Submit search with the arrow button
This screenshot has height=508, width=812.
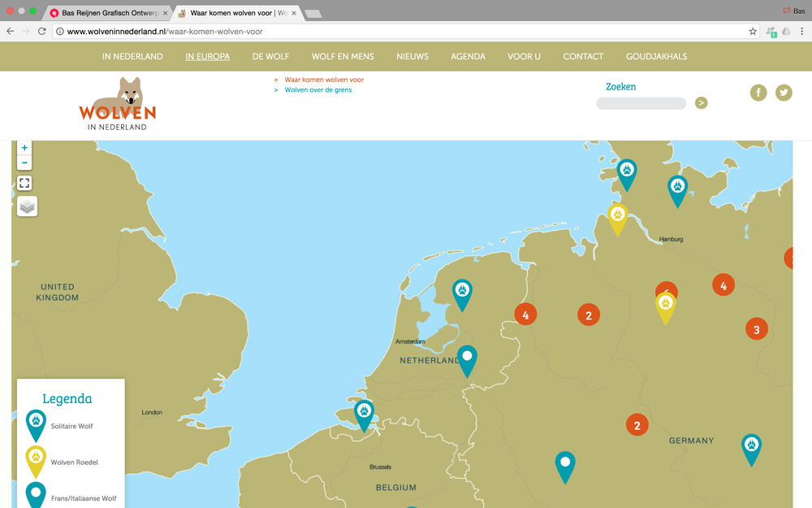(701, 103)
